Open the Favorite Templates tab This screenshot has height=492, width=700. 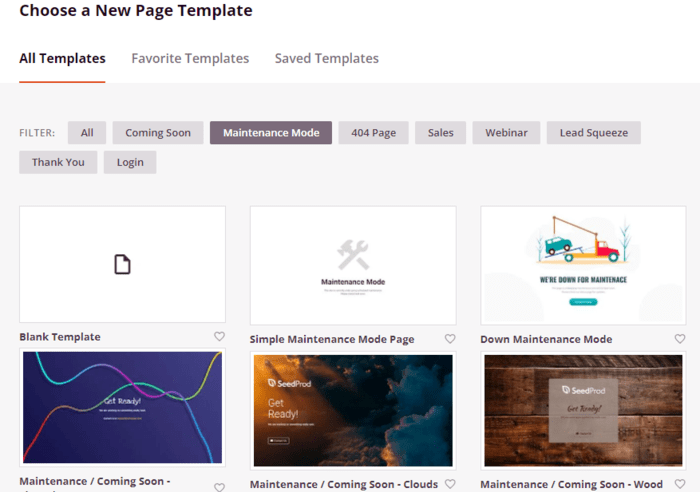pyautogui.click(x=190, y=58)
